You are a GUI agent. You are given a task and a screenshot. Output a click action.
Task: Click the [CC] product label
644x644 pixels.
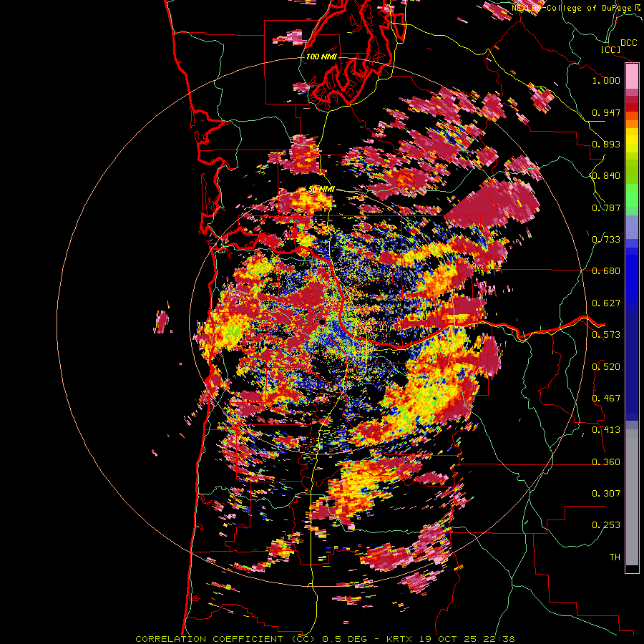[x=610, y=49]
